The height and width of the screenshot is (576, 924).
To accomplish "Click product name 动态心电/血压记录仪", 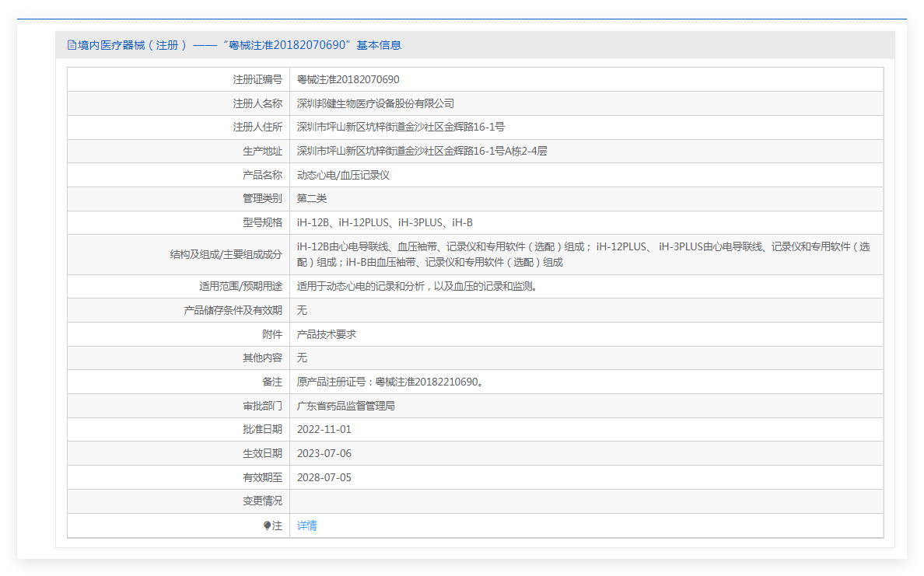I will (343, 176).
